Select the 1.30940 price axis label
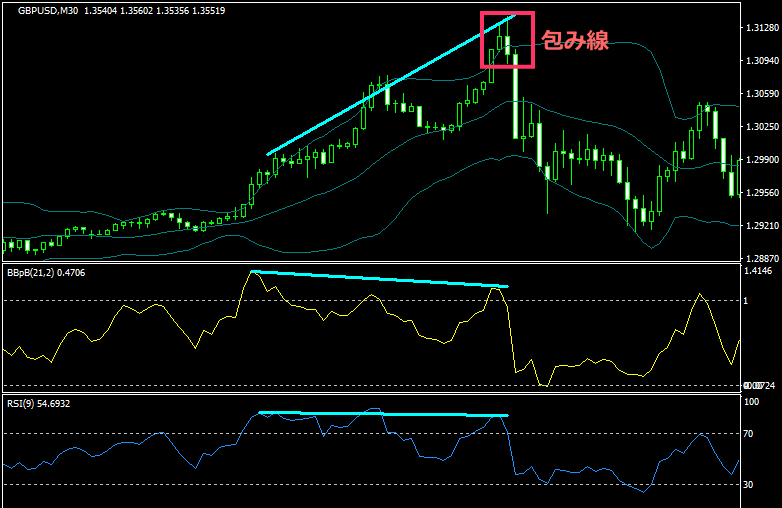782x508 pixels. [762, 61]
